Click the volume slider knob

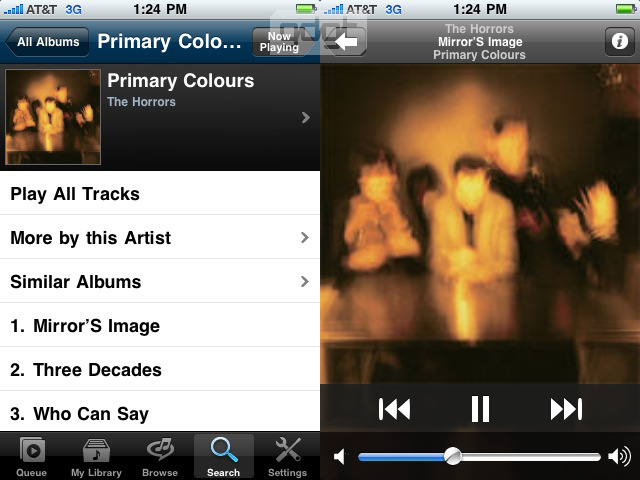pyautogui.click(x=453, y=456)
